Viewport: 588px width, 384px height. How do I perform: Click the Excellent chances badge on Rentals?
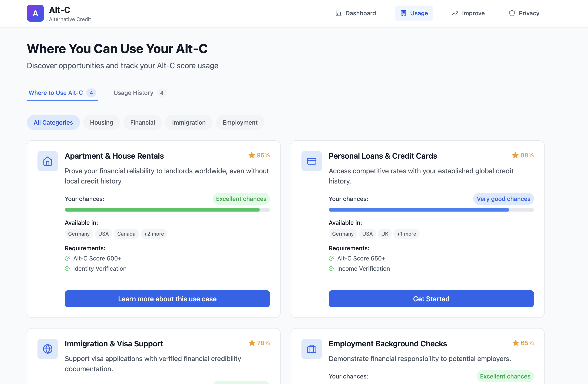tap(241, 199)
